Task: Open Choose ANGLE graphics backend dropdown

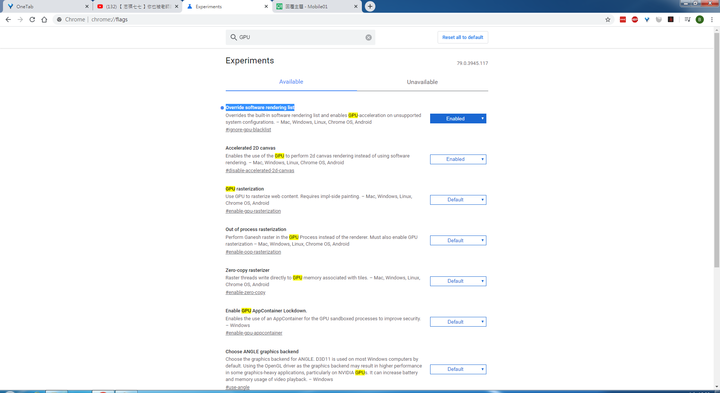Action: (458, 369)
